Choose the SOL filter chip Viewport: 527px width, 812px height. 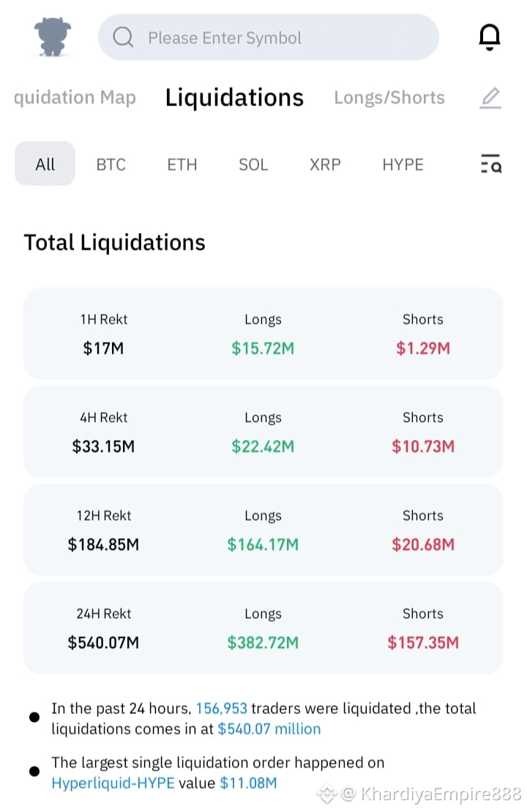click(x=253, y=164)
